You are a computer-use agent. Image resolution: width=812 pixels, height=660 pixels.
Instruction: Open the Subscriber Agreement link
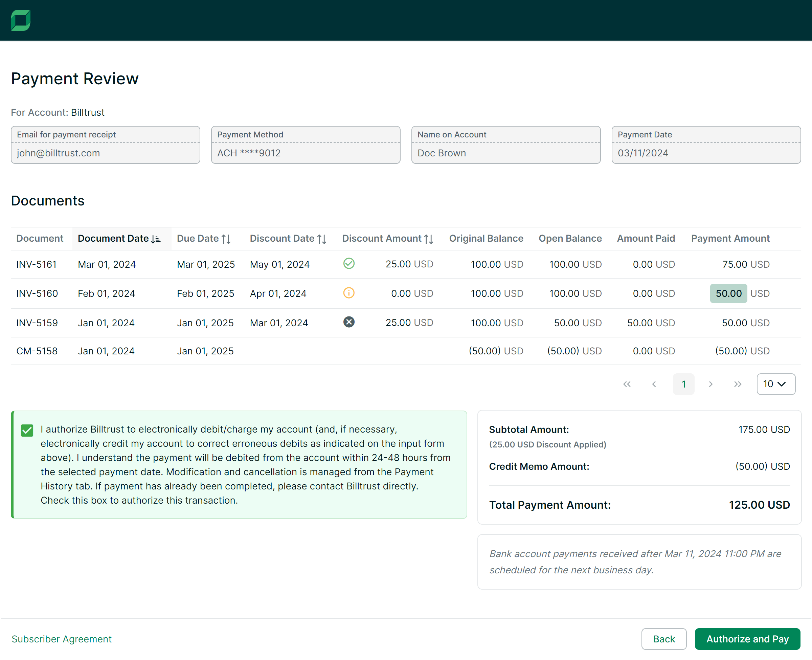[x=62, y=639]
